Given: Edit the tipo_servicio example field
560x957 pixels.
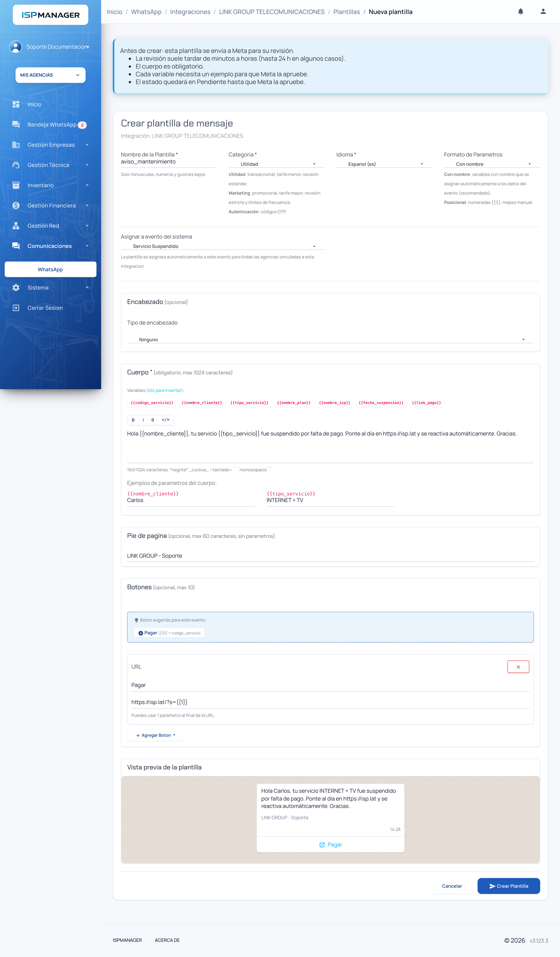Looking at the screenshot, I should tap(331, 500).
